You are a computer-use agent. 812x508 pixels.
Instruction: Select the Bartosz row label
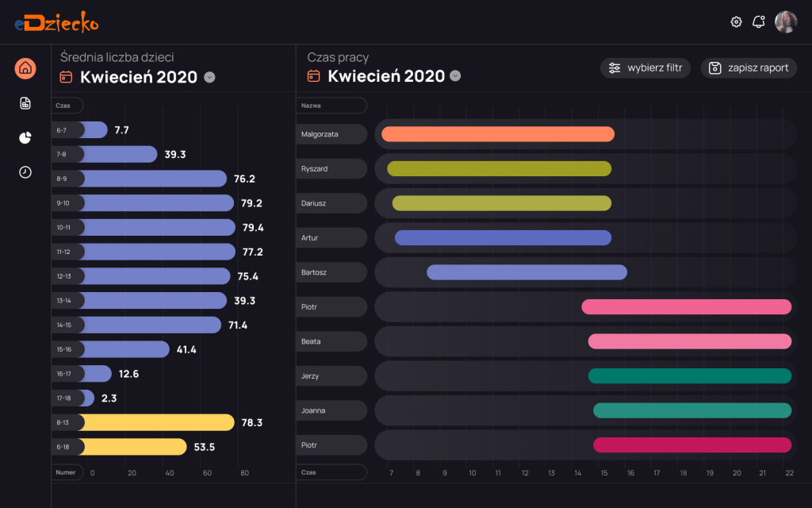[331, 272]
